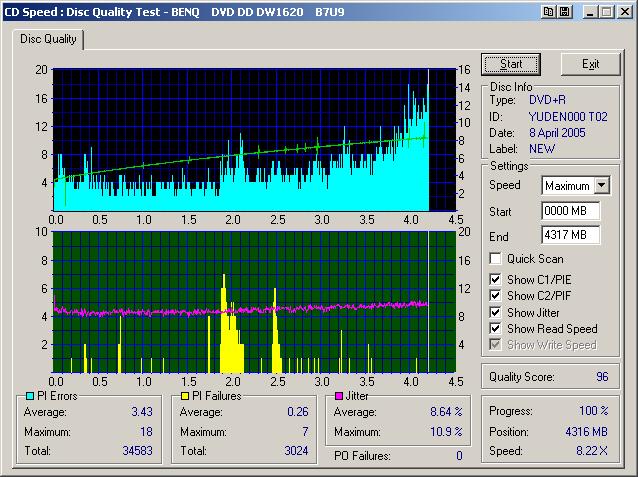Open the Speed dropdown arrow

point(601,186)
